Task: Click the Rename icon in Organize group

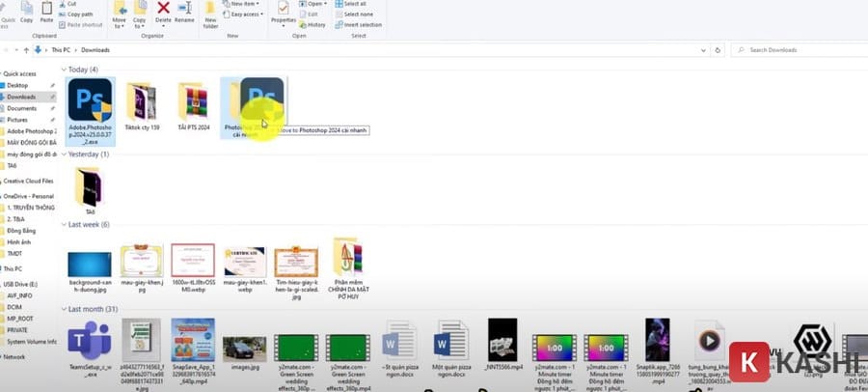Action: pos(184,12)
